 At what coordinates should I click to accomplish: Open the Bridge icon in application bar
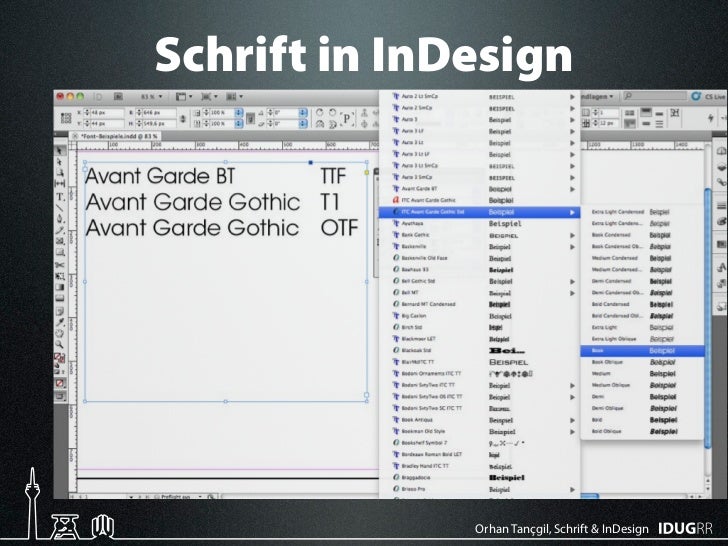118,97
